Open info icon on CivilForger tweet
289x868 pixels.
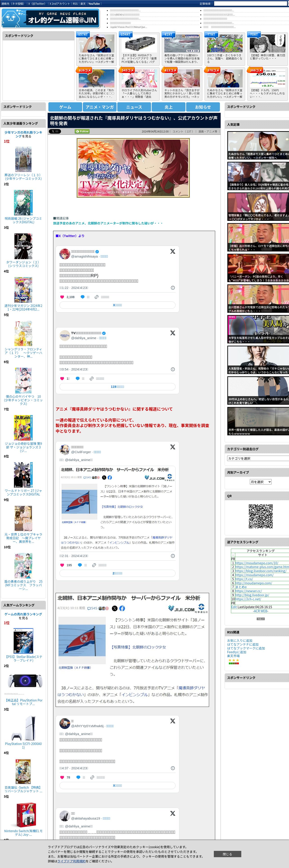(173, 556)
